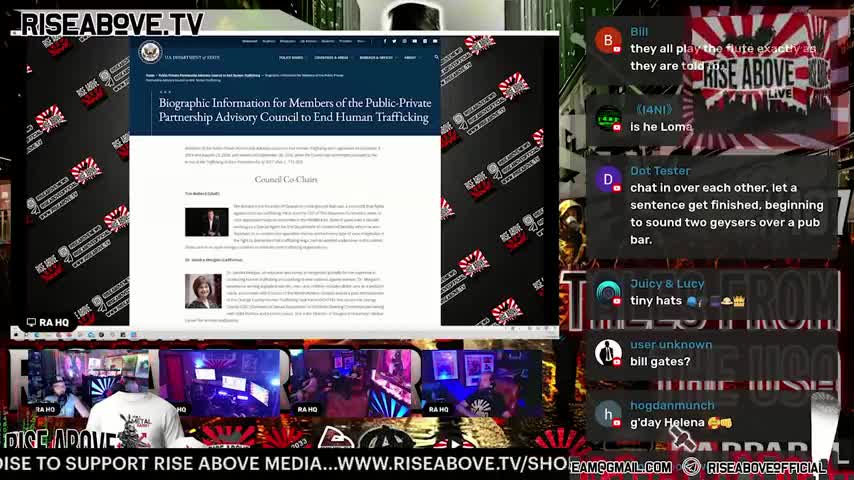Click the search magnifier on State Department site

[x=436, y=57]
